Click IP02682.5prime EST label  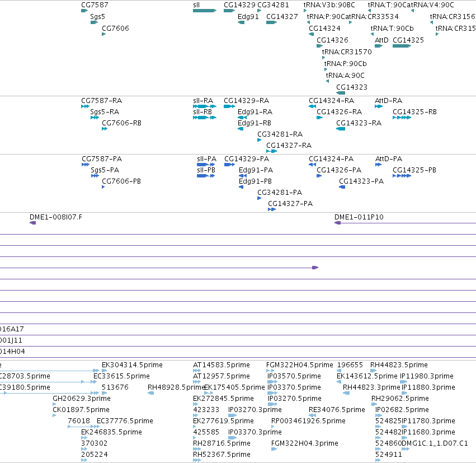point(402,410)
